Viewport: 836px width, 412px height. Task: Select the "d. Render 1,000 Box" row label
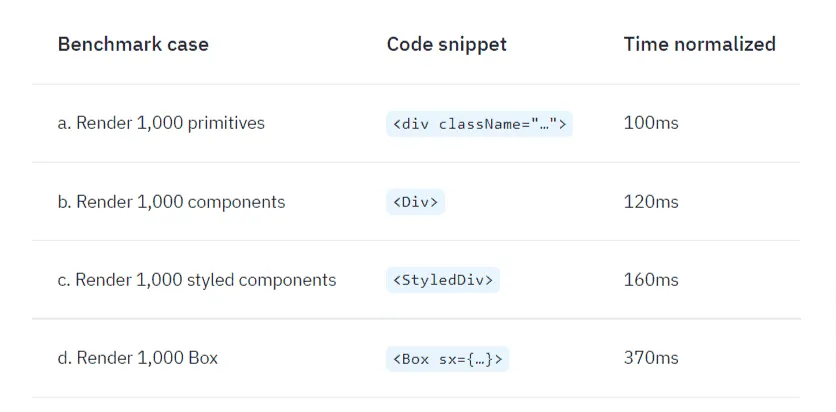click(x=137, y=358)
